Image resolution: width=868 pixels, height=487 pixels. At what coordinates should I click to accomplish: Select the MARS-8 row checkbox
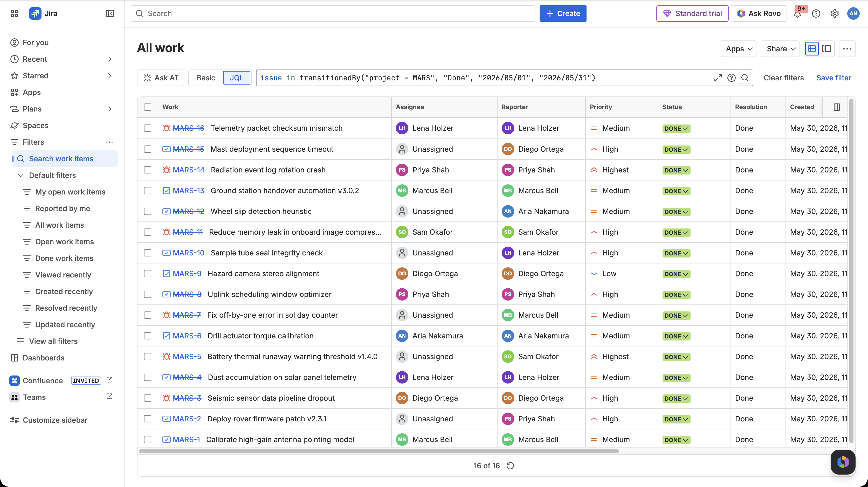point(148,294)
